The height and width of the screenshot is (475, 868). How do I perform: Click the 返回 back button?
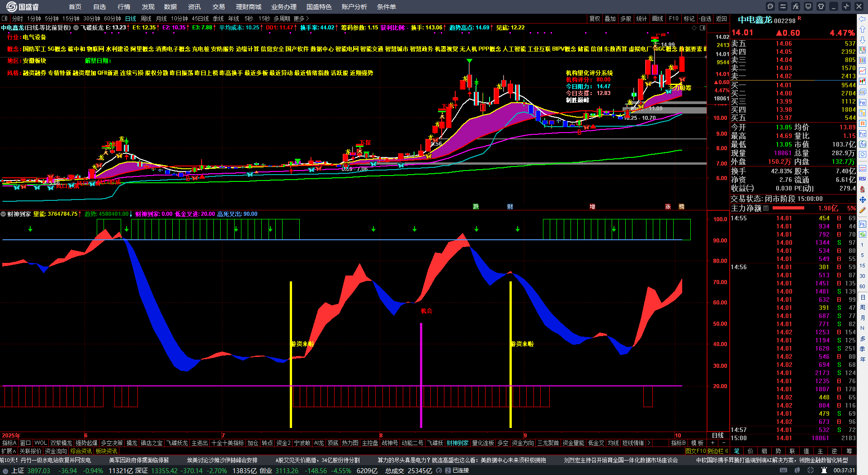(x=722, y=19)
